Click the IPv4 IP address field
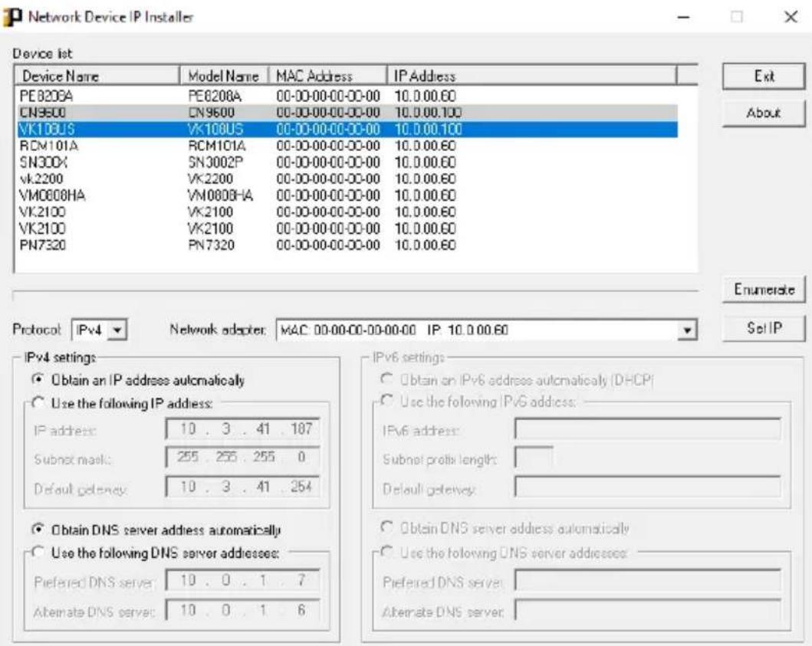This screenshot has width=812, height=646. [242, 429]
